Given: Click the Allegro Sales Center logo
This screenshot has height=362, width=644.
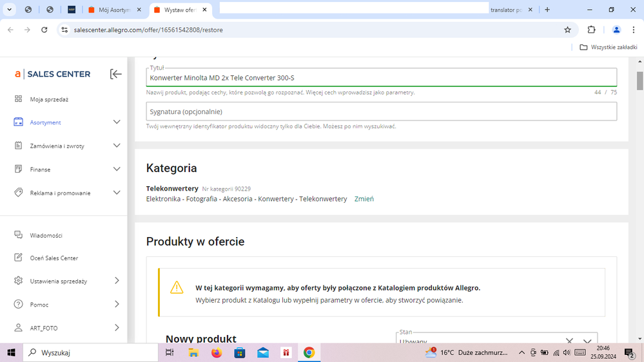Looking at the screenshot, I should click(x=52, y=74).
